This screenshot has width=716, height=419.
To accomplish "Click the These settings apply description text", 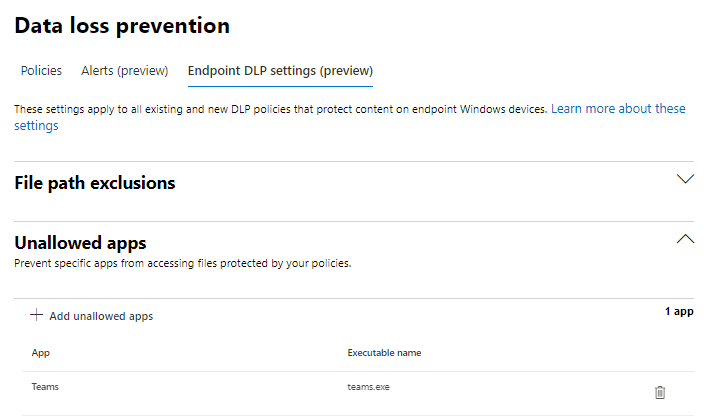I will point(280,108).
